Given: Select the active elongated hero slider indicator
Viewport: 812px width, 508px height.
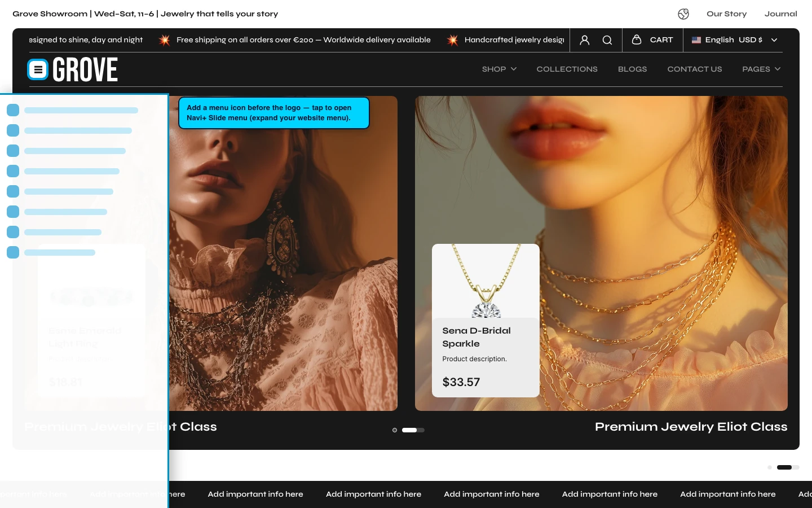Looking at the screenshot, I should click(x=409, y=430).
